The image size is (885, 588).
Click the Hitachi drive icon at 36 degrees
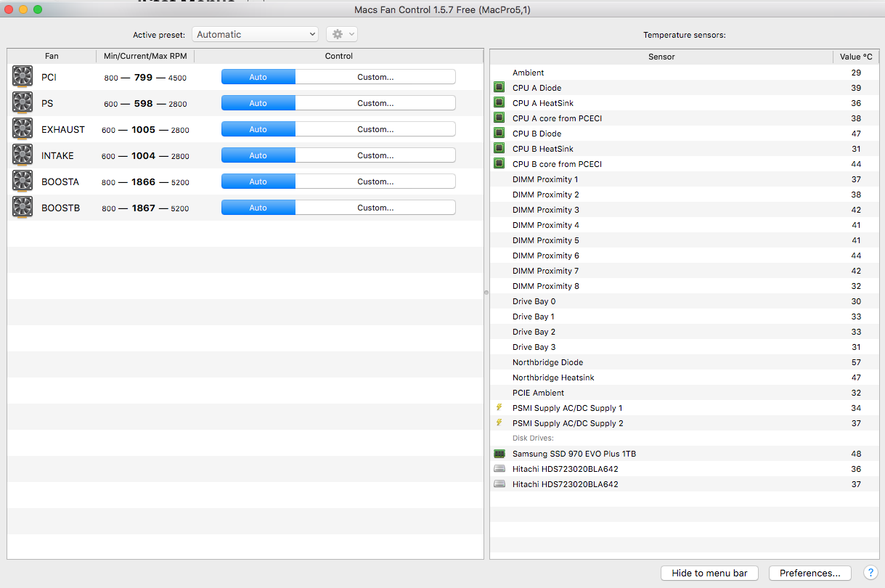(499, 468)
